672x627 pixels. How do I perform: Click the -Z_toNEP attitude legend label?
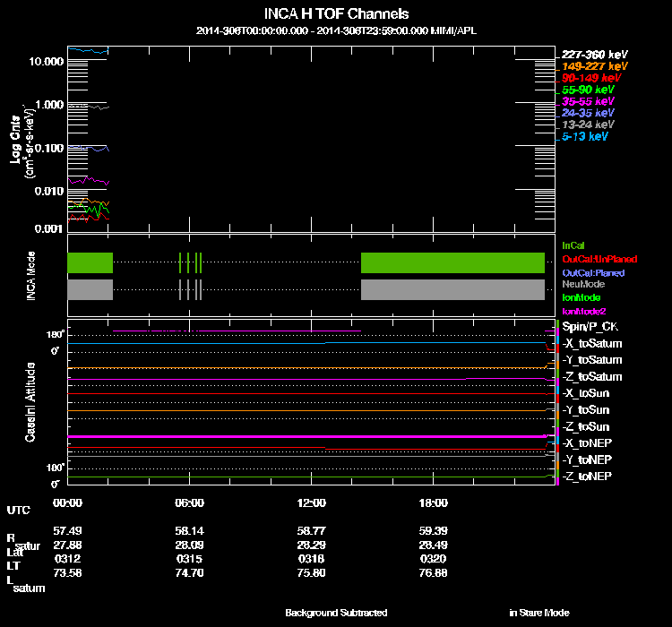[x=587, y=477]
